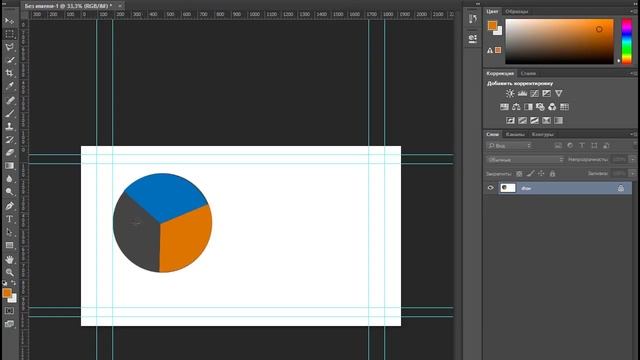Select the Hand tool

9,260
